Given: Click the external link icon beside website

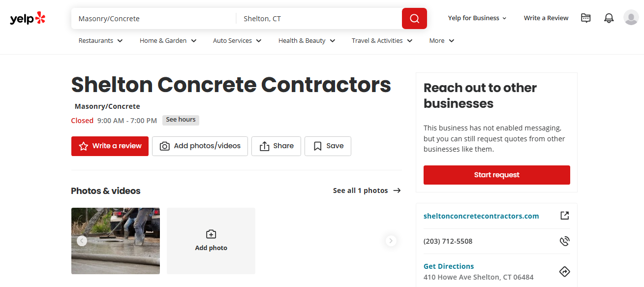Looking at the screenshot, I should tap(565, 216).
